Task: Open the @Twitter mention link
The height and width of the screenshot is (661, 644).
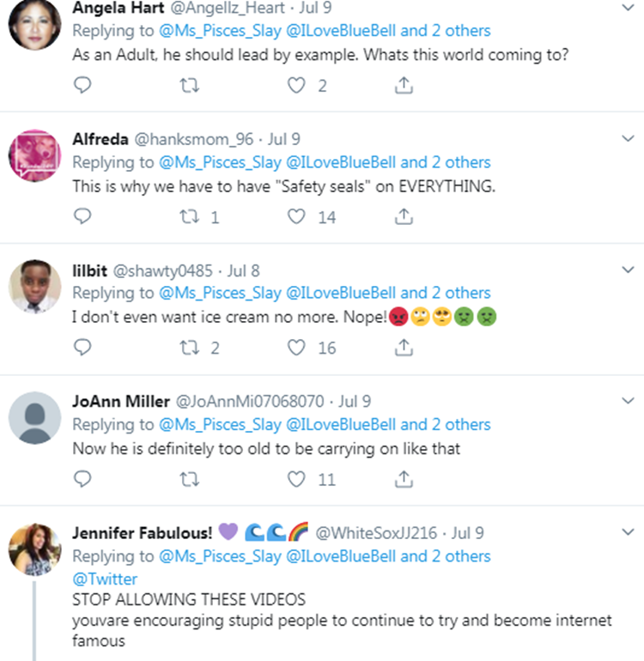Action: point(105,579)
